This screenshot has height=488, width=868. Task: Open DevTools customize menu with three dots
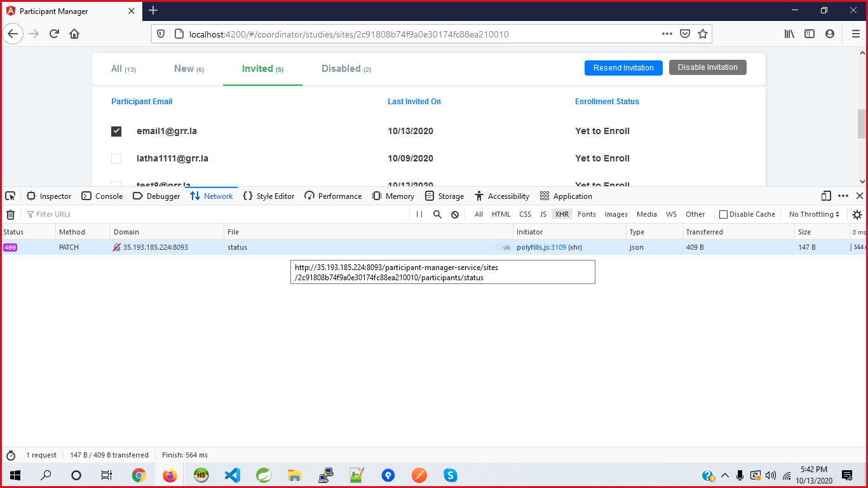click(x=842, y=196)
